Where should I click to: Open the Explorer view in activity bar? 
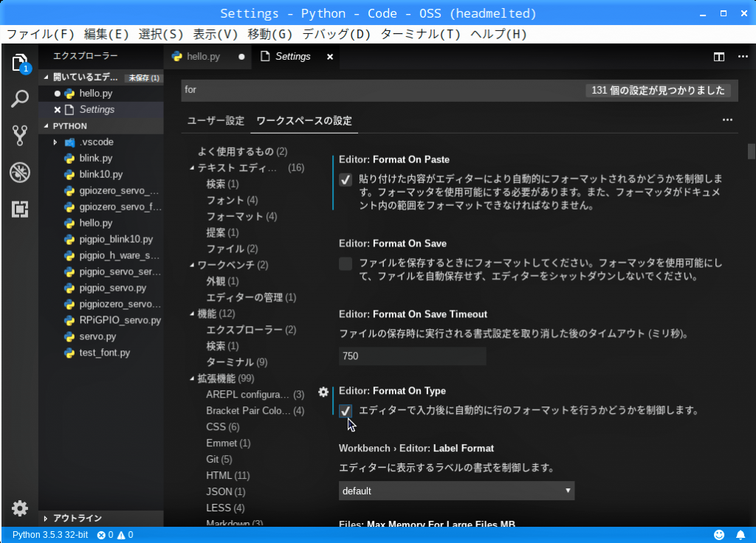coord(20,63)
